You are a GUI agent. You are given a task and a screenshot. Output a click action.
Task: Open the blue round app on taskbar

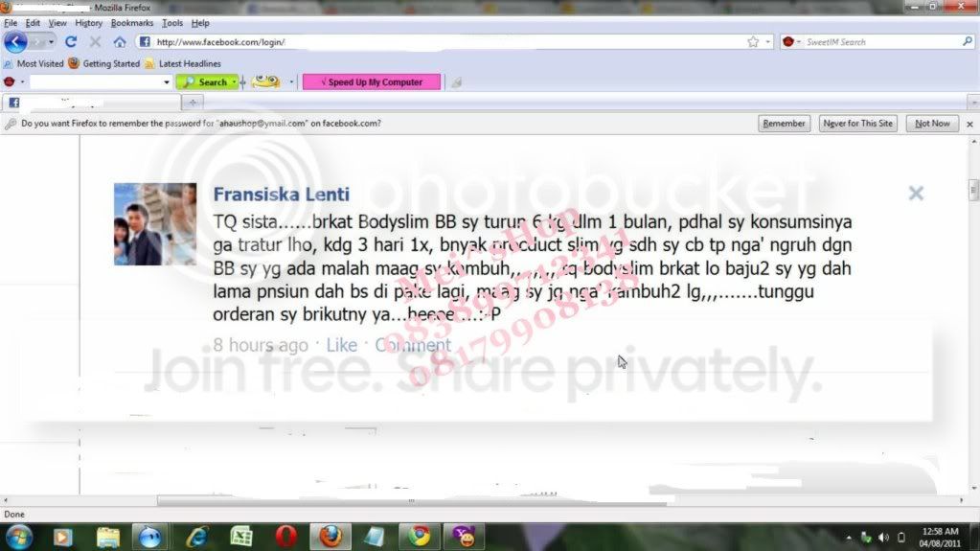(x=150, y=537)
